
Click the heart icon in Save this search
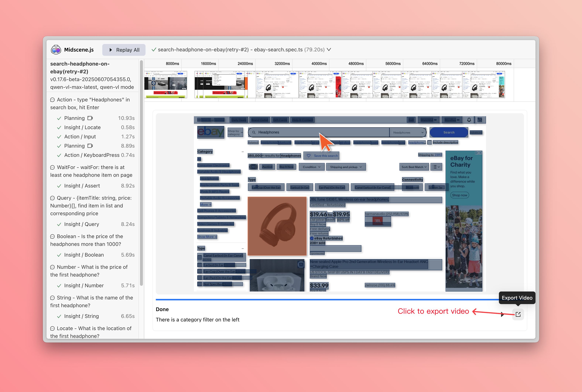(309, 156)
